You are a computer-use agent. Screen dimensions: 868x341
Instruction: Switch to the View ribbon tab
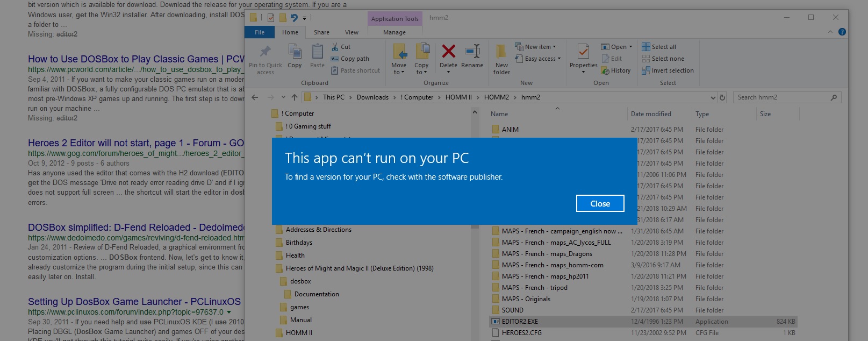click(x=352, y=32)
